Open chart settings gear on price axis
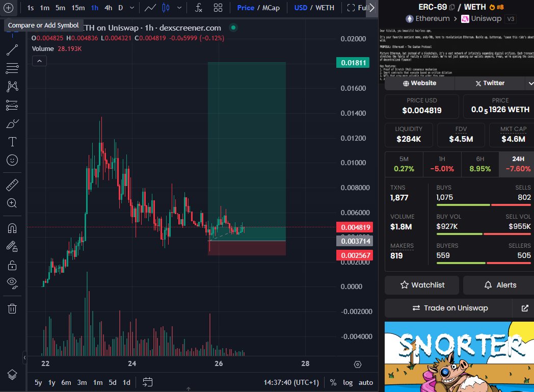The image size is (534, 392). [358, 364]
